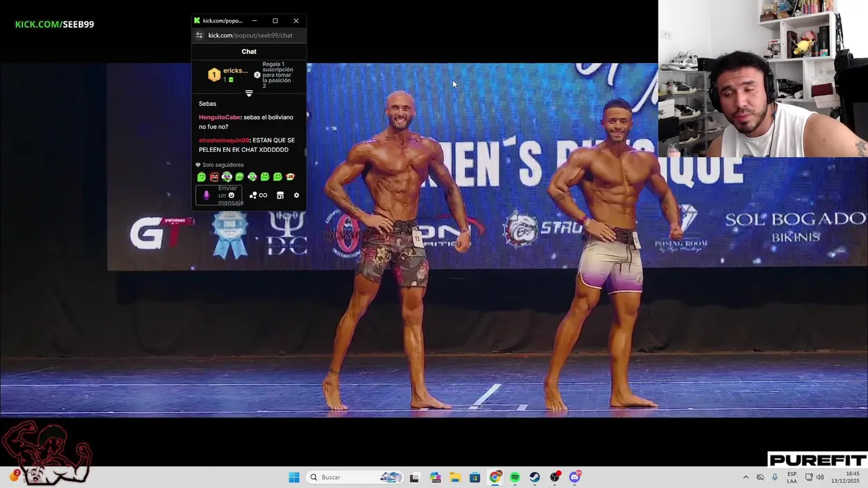Show hidden system tray icons
Screen dimensions: 868x488
pos(746,477)
